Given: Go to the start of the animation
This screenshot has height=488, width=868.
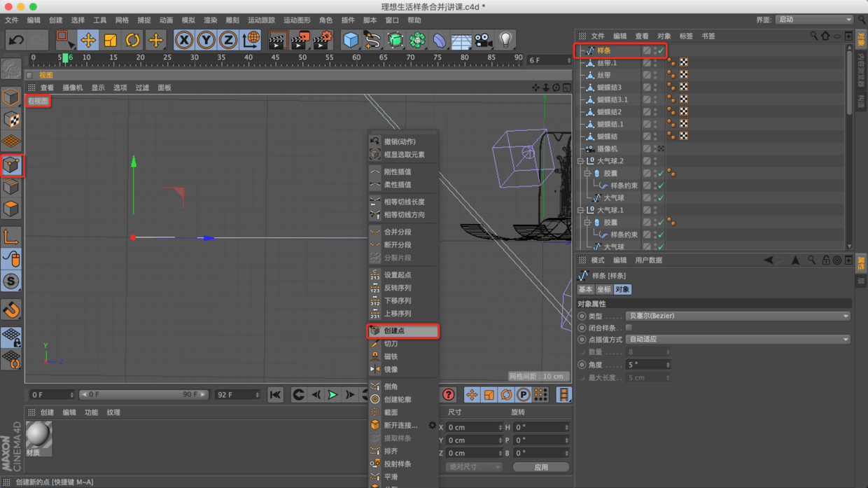Looking at the screenshot, I should tap(275, 395).
